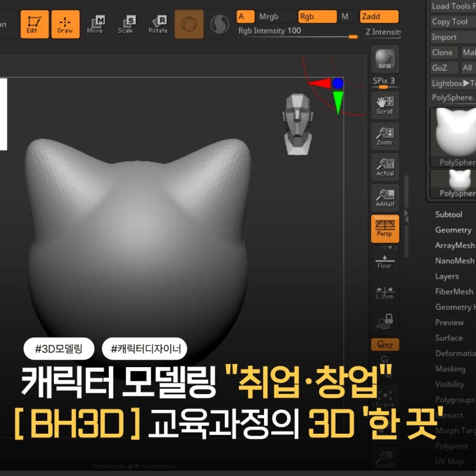The width and height of the screenshot is (476, 476).
Task: Click the green Y axis cone
Action: 338,103
